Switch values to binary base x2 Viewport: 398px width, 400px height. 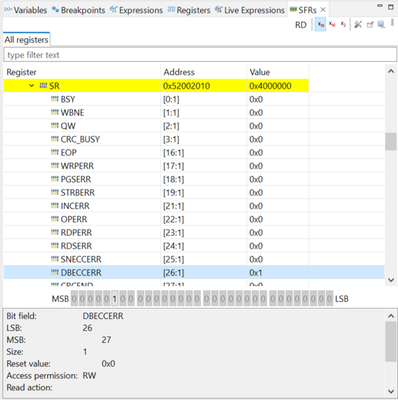[x=343, y=24]
